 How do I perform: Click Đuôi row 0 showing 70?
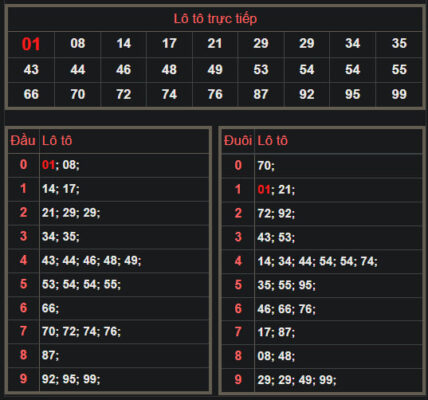322,166
